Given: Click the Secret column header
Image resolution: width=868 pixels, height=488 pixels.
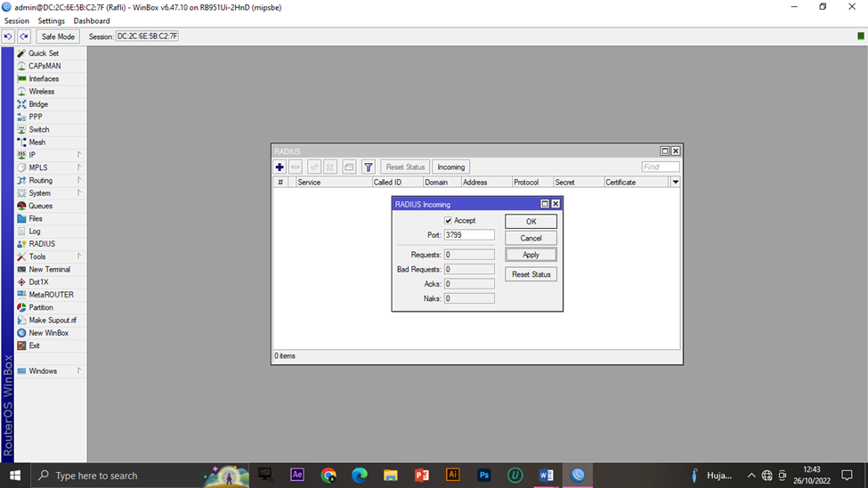Looking at the screenshot, I should click(x=579, y=183).
